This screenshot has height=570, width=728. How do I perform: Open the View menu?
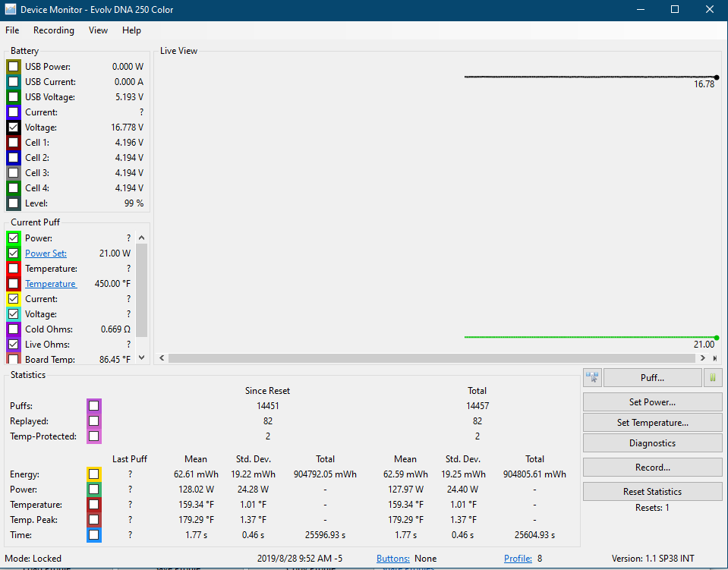98,30
